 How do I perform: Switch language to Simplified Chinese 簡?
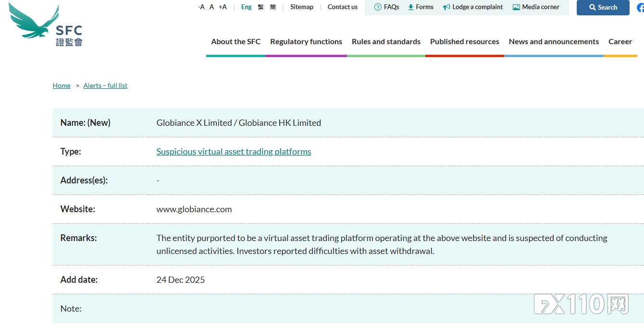pyautogui.click(x=273, y=7)
